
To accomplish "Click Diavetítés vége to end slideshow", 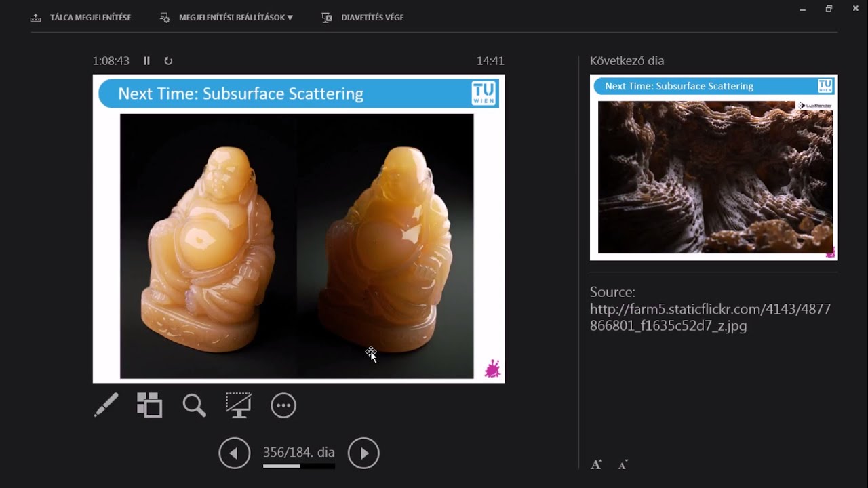I will tap(363, 18).
